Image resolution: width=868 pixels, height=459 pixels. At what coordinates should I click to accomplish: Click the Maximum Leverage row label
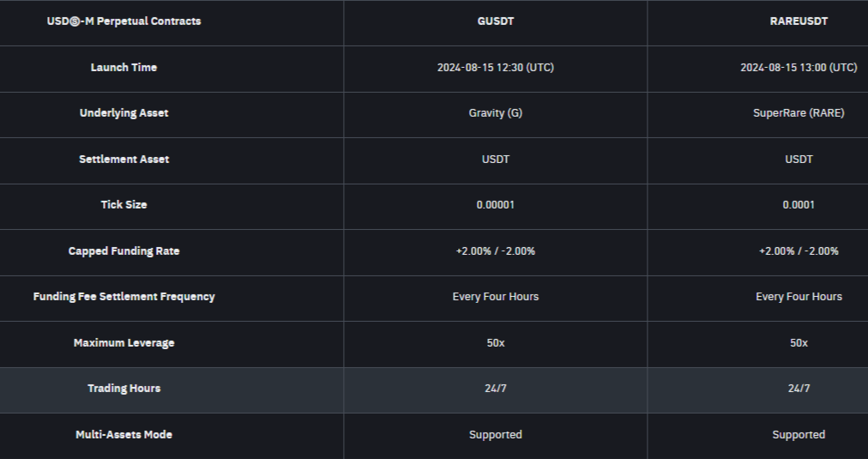coord(124,343)
